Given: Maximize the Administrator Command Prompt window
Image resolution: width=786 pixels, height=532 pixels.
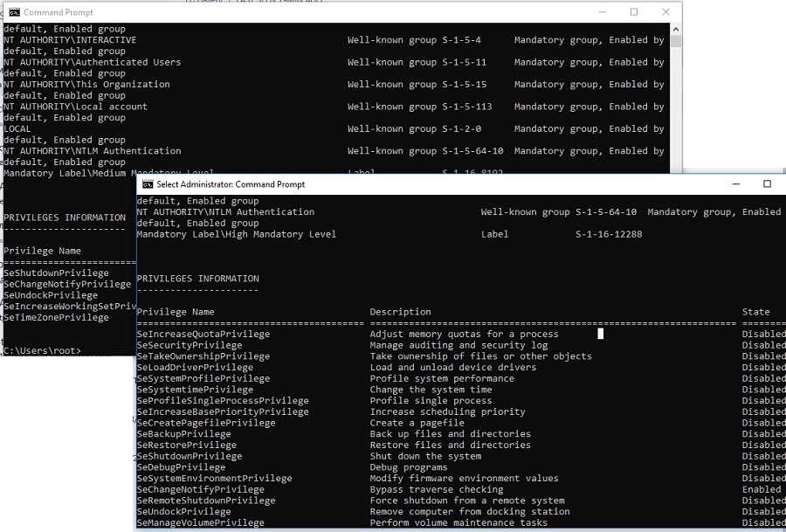Looking at the screenshot, I should (x=767, y=184).
